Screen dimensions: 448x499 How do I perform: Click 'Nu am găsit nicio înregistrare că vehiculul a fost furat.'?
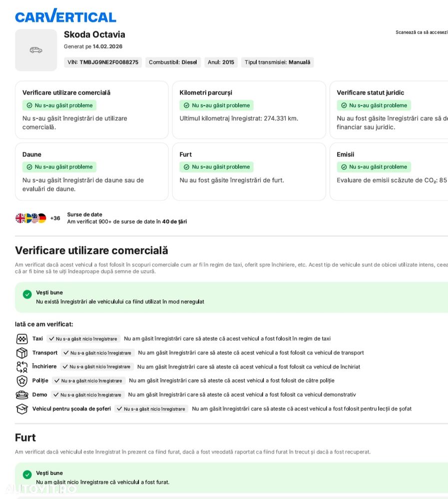(103, 482)
